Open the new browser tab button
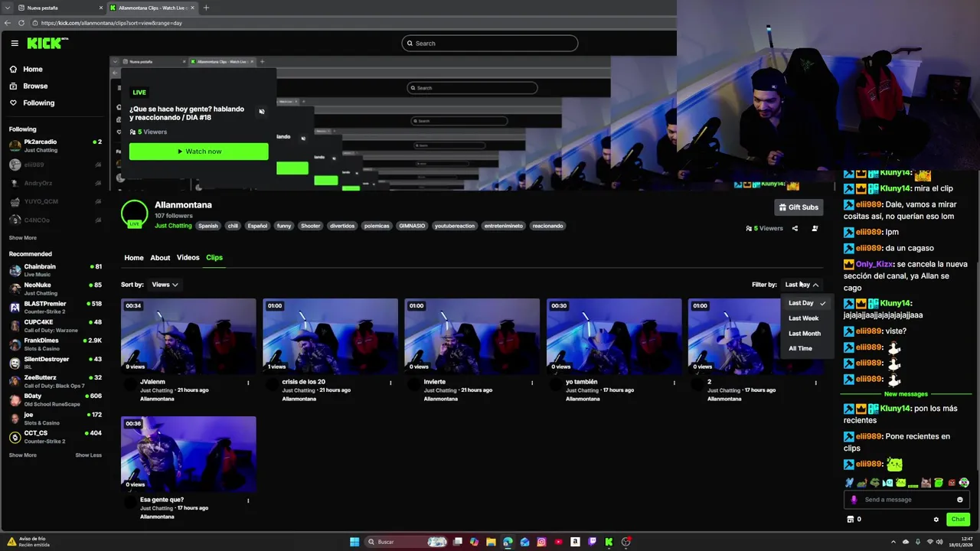The width and height of the screenshot is (980, 551). tap(206, 8)
